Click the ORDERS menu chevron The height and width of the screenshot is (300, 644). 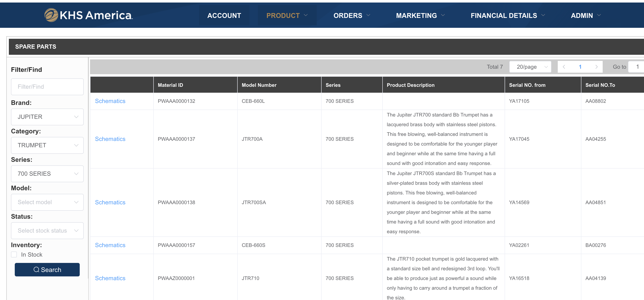pyautogui.click(x=368, y=15)
